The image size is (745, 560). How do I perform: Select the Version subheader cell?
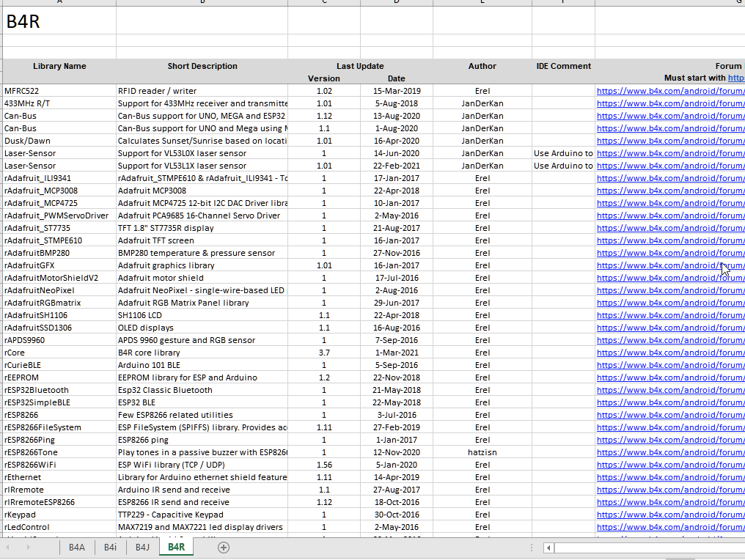coord(324,78)
